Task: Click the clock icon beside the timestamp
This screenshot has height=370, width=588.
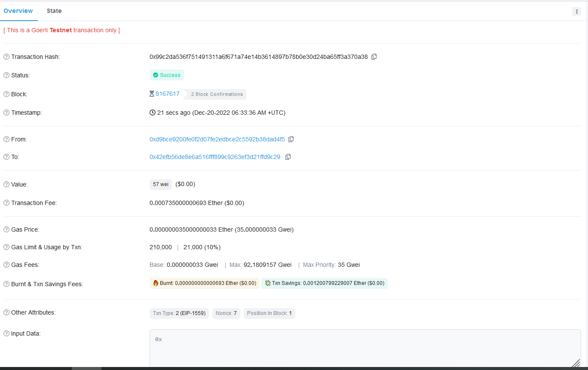Action: 152,112
